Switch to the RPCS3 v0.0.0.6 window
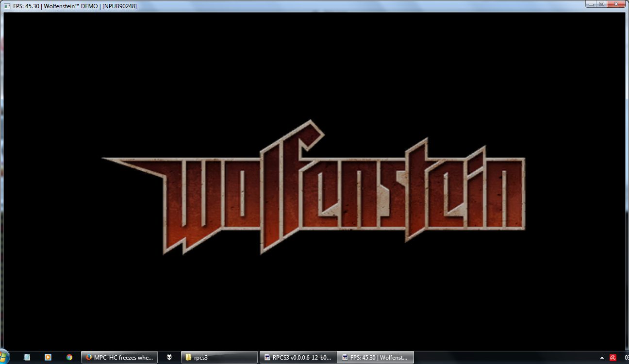 click(x=298, y=357)
